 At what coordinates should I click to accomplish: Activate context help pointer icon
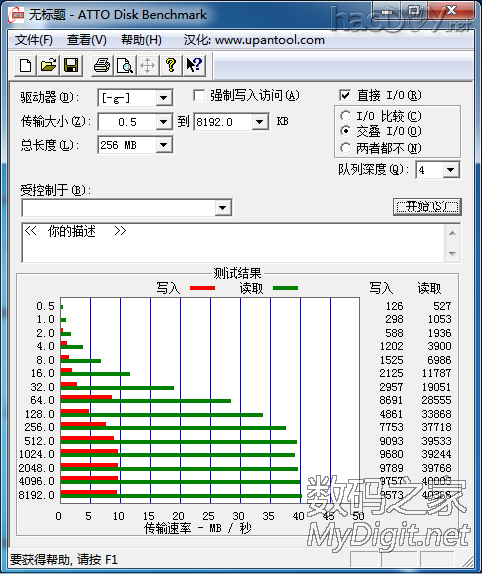tap(194, 66)
